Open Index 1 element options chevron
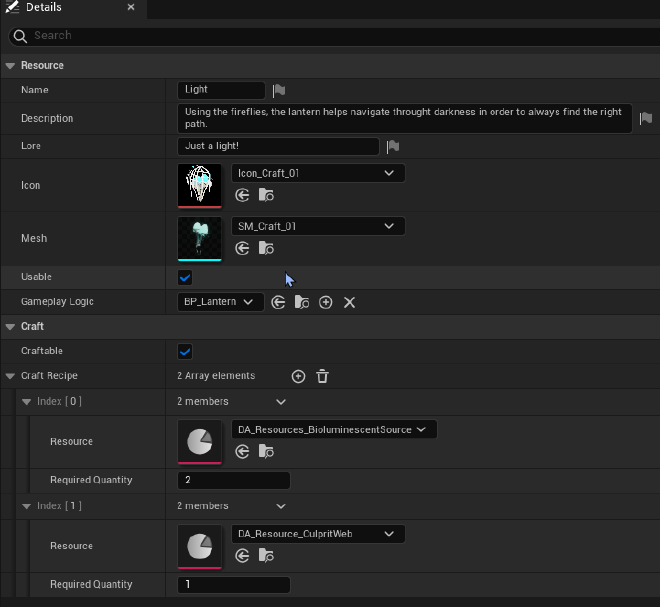This screenshot has width=660, height=607. point(281,506)
